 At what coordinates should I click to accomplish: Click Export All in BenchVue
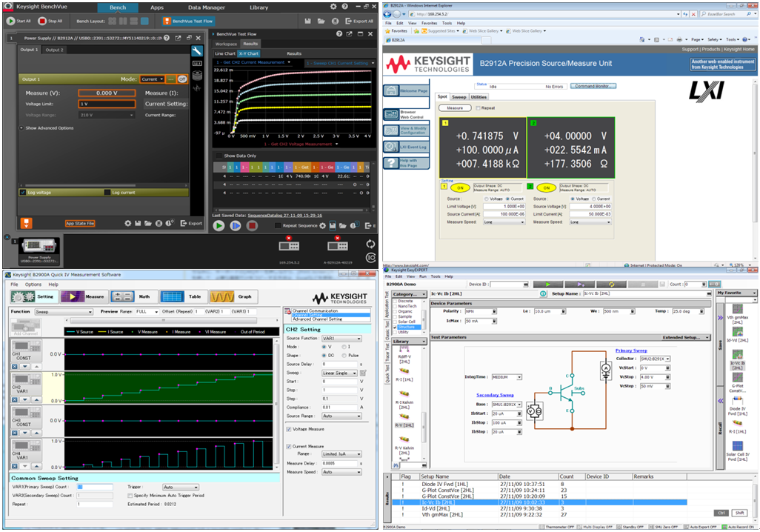359,21
